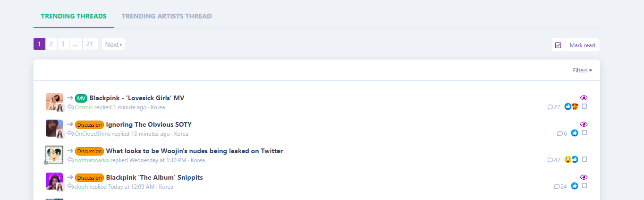Click the like reaction icon on Blackpink Album Snippits
Image resolution: width=644 pixels, height=200 pixels.
pos(575,186)
